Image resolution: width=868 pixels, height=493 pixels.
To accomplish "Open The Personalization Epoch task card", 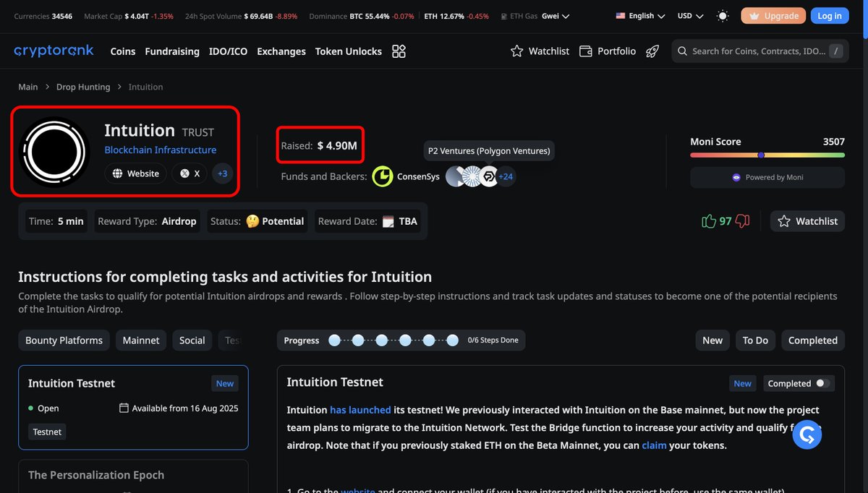I will pyautogui.click(x=133, y=476).
